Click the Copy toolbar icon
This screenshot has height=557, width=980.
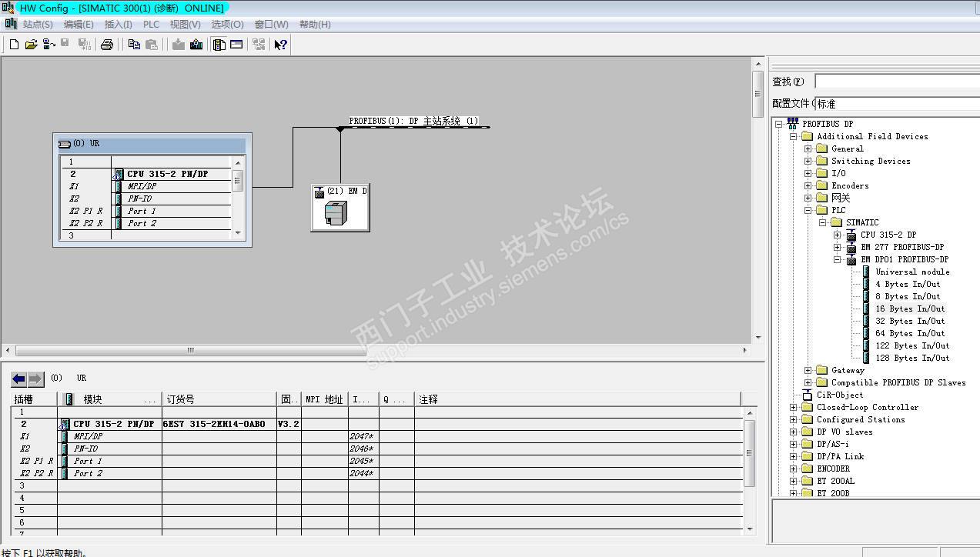click(x=134, y=45)
